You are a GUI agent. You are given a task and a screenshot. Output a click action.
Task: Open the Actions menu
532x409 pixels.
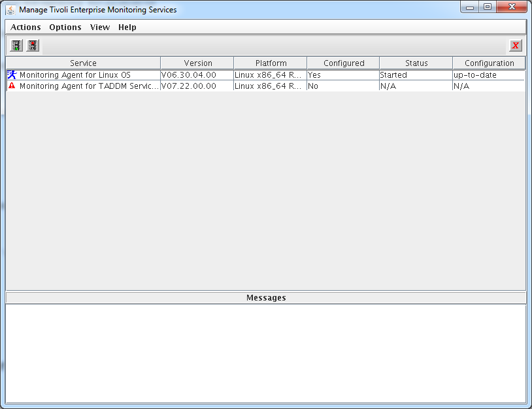[25, 27]
